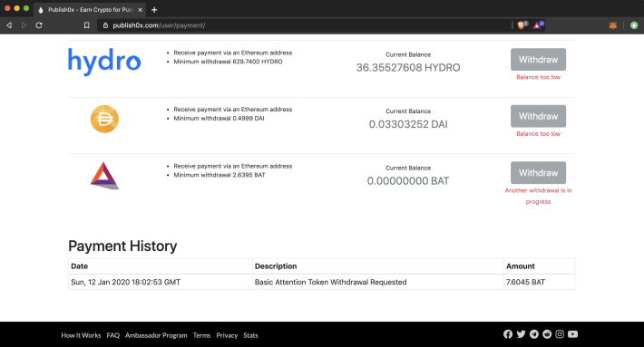644x347 pixels.
Task: Click the Payment History heading
Action: [x=122, y=246]
